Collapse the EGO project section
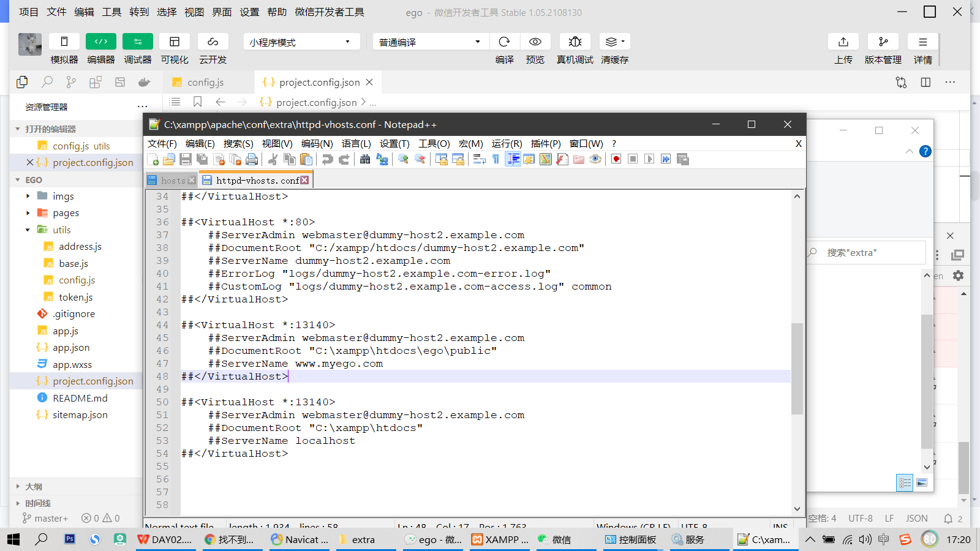The height and width of the screenshot is (551, 980). (x=18, y=180)
